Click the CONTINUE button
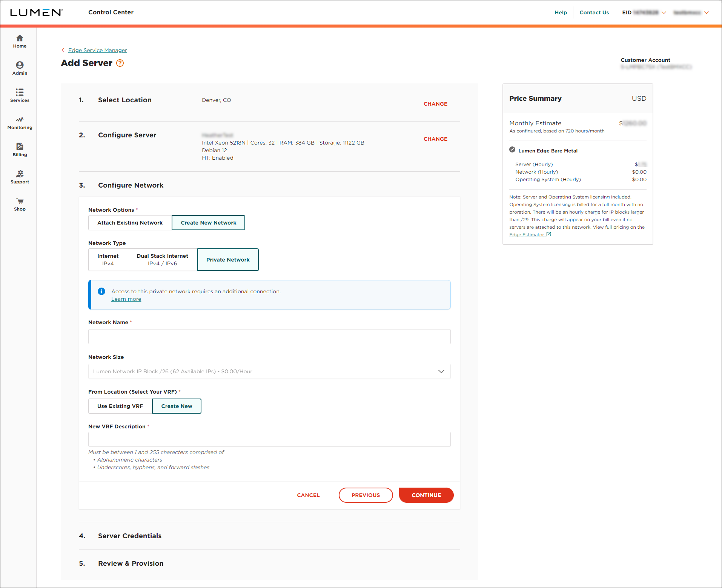722x588 pixels. coord(426,495)
